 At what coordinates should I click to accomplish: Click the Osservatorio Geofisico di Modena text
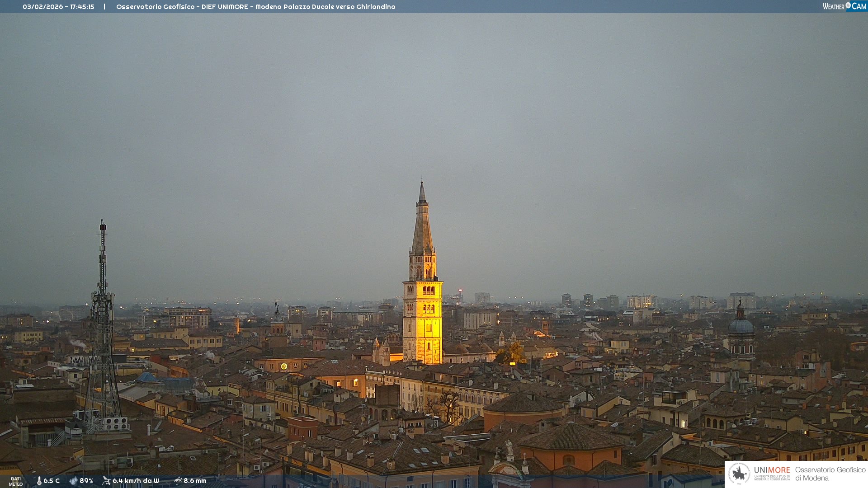pyautogui.click(x=830, y=474)
